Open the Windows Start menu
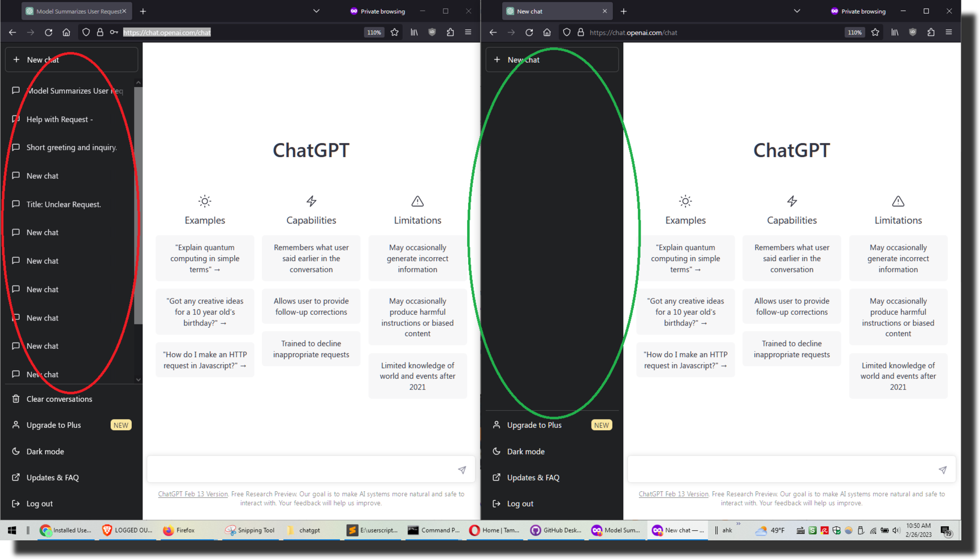The image size is (980, 559). click(12, 530)
